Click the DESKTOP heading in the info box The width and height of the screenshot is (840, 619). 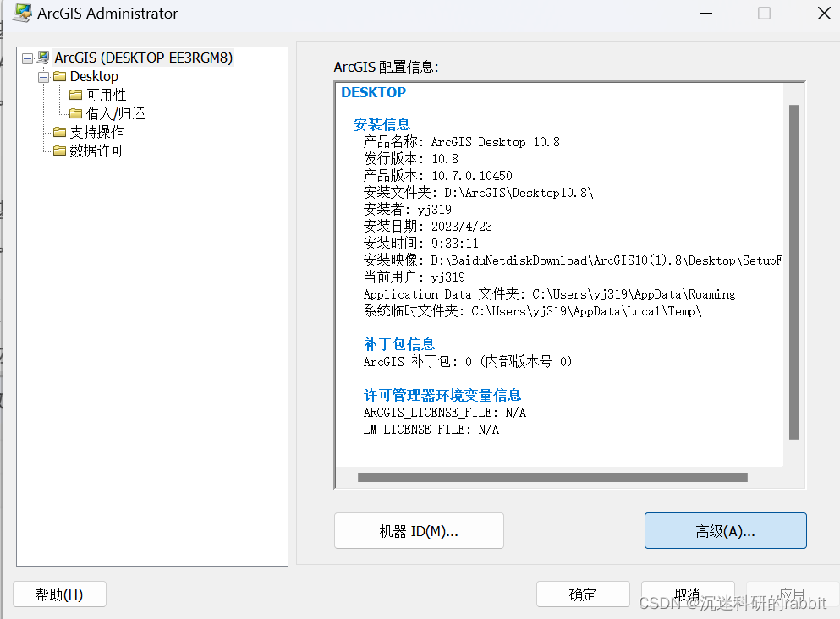pyautogui.click(x=373, y=93)
